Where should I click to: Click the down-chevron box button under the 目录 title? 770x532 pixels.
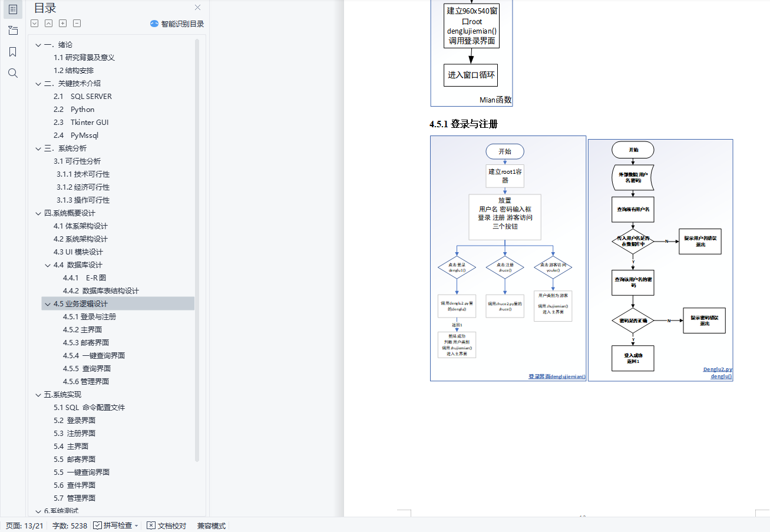coord(35,24)
